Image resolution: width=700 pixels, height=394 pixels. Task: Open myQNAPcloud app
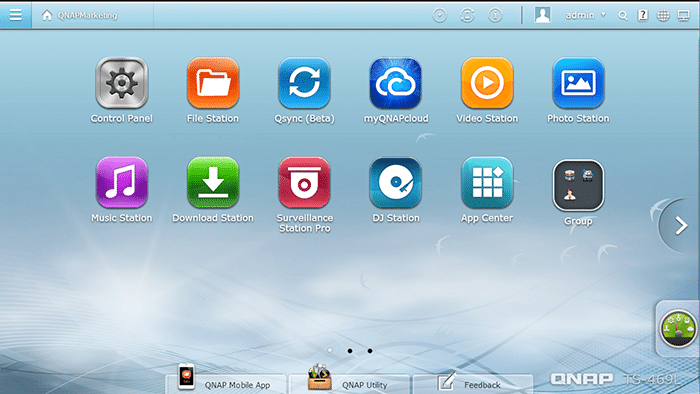coord(396,83)
